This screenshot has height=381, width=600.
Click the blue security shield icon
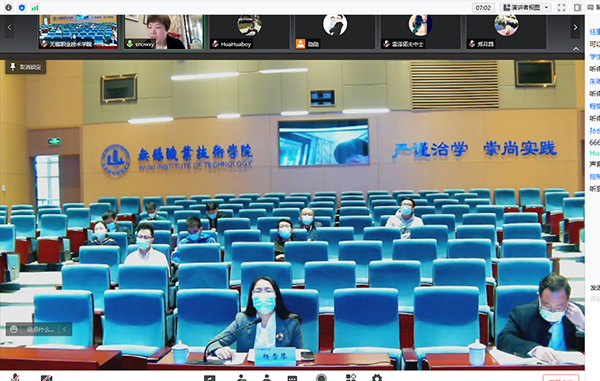pyautogui.click(x=22, y=7)
